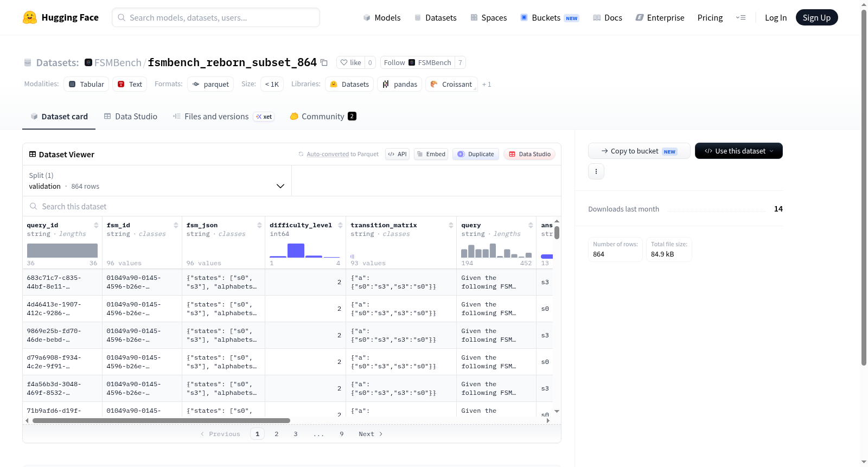The image size is (868, 467).
Task: Open the Enterprise menu item
Action: 660,18
